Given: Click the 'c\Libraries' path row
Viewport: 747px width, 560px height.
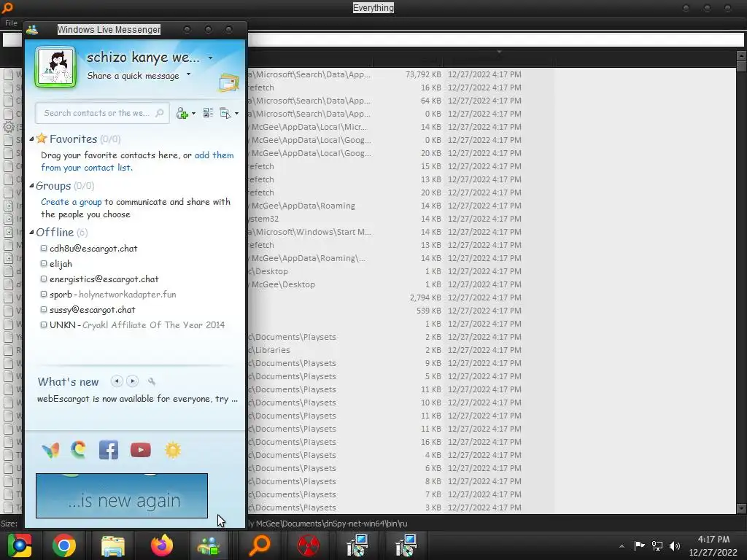Looking at the screenshot, I should pyautogui.click(x=400, y=350).
